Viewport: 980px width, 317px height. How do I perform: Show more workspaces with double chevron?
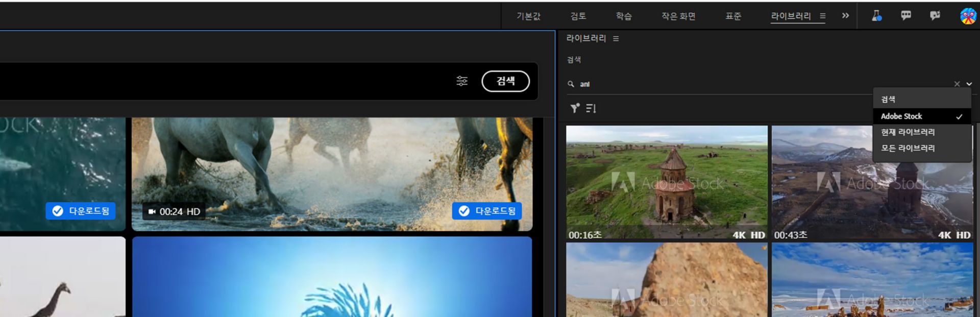click(x=845, y=16)
